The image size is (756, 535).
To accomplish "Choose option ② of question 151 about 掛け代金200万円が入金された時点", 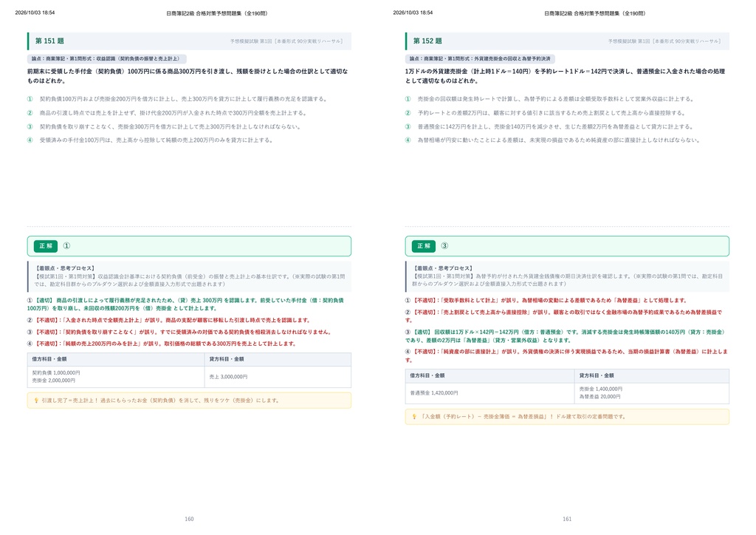I will point(167,113).
